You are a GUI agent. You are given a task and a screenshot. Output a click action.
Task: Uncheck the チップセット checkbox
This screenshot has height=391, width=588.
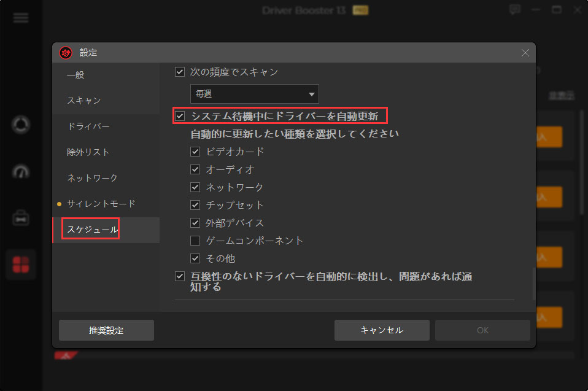click(195, 205)
